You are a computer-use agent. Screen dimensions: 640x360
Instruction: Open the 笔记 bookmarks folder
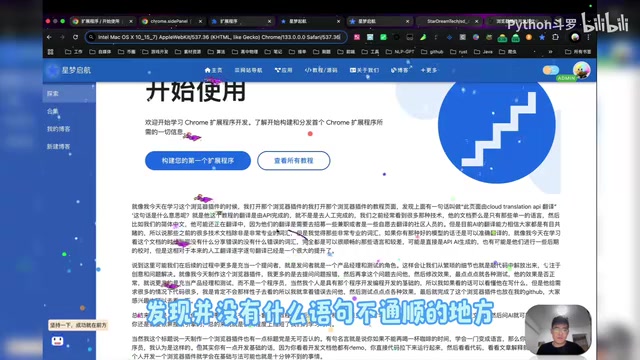273,52
